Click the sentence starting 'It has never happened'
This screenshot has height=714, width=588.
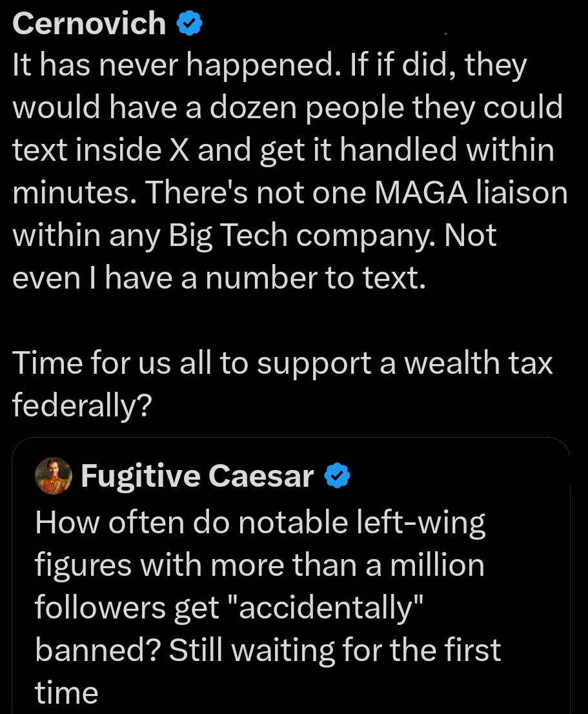pyautogui.click(x=161, y=64)
